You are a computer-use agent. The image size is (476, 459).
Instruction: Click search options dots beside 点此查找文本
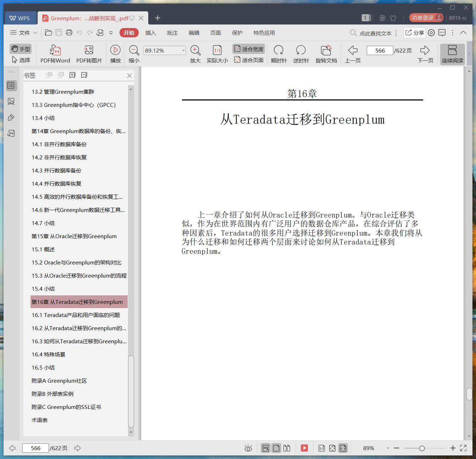(396, 33)
